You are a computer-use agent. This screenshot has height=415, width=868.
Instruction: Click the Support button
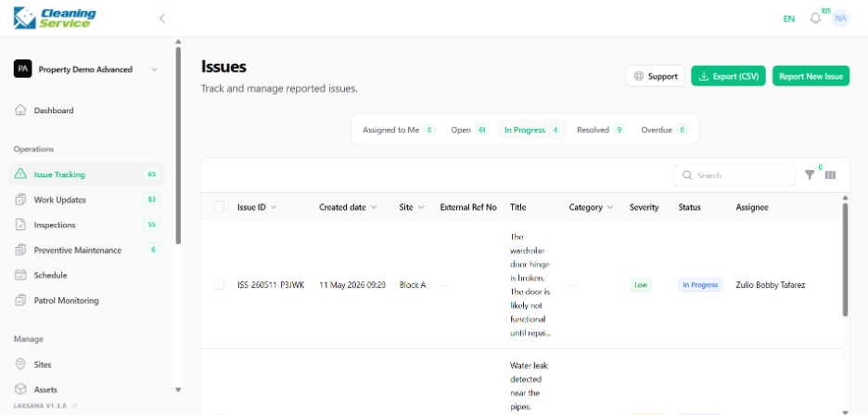(x=656, y=76)
